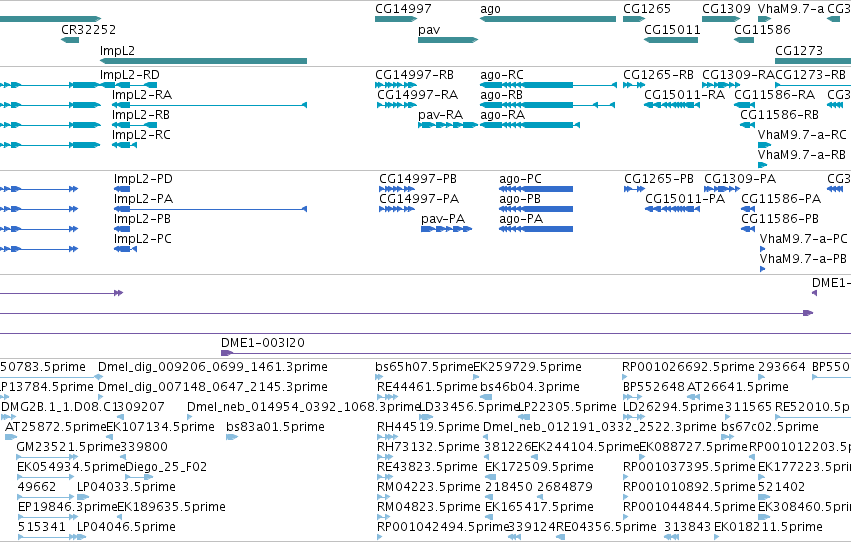
Task: Select the CG1309 gene label
Action: click(726, 9)
